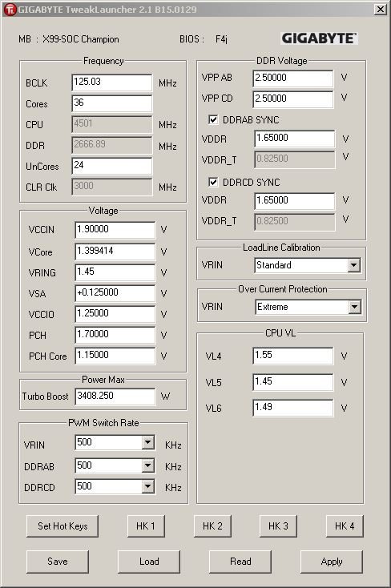This screenshot has width=391, height=588.
Task: Click the VDDR field under DDRCD SYNC
Action: [294, 200]
